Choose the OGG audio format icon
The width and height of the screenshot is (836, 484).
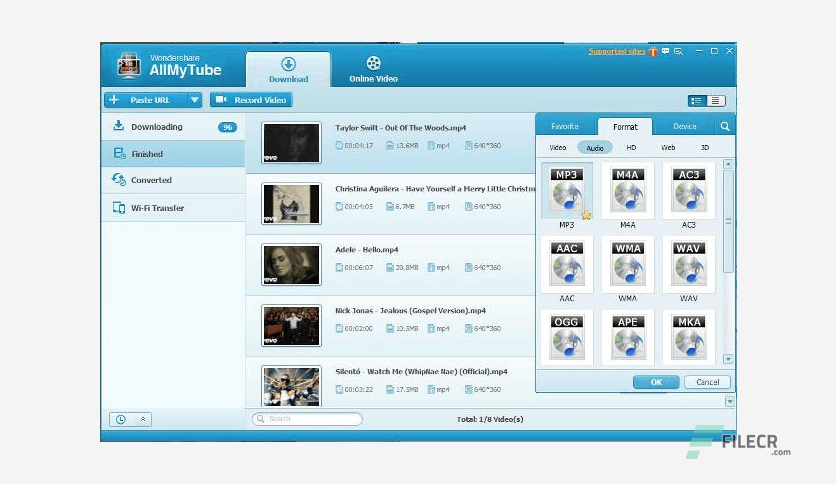tap(567, 337)
